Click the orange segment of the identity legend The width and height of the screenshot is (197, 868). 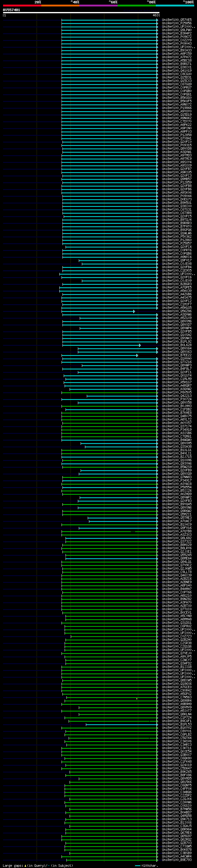60,6
